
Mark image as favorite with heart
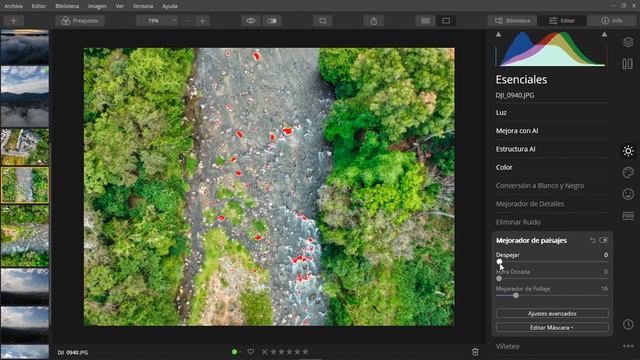(x=251, y=352)
